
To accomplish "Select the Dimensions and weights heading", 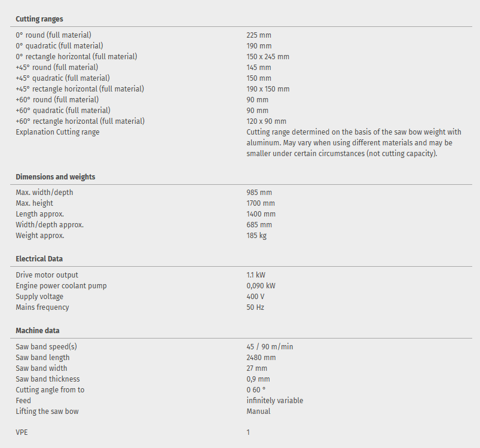I will (x=56, y=177).
